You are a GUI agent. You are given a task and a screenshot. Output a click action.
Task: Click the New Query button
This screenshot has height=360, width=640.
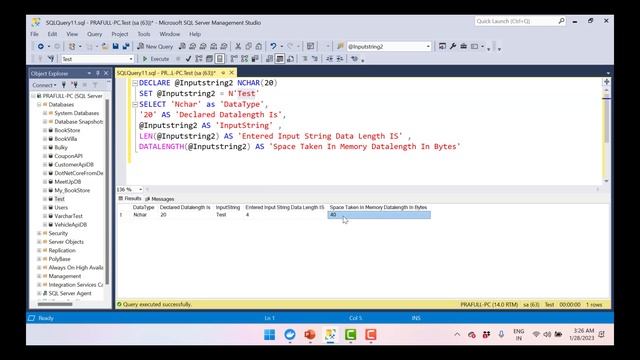pyautogui.click(x=155, y=47)
